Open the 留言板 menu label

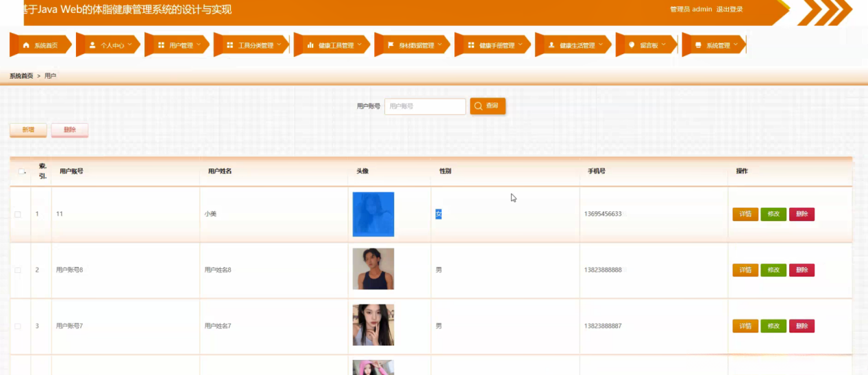(x=649, y=46)
